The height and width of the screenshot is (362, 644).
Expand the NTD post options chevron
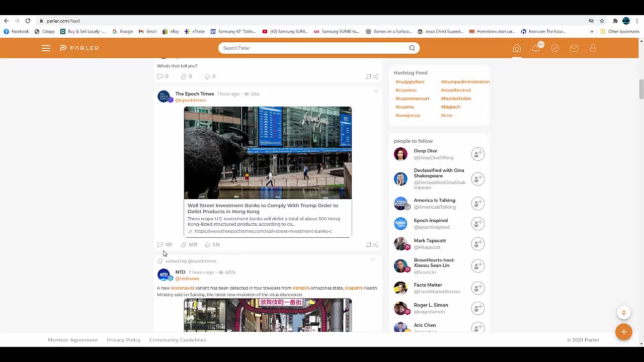pos(373,259)
